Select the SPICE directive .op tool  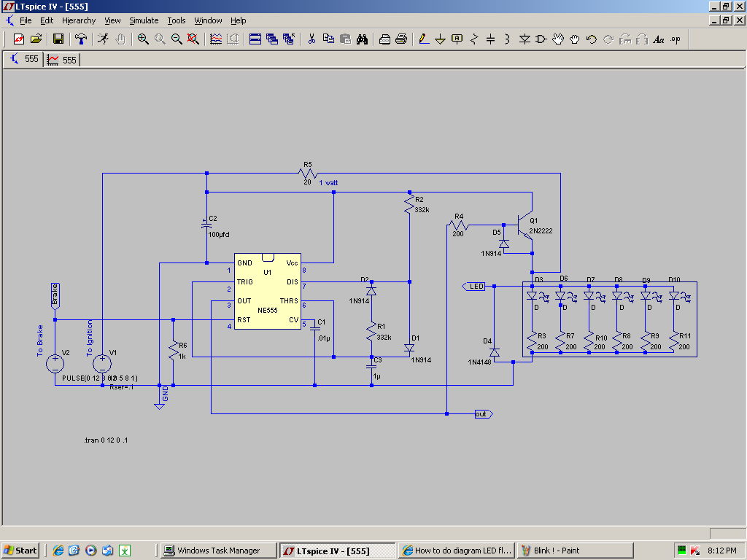(676, 39)
